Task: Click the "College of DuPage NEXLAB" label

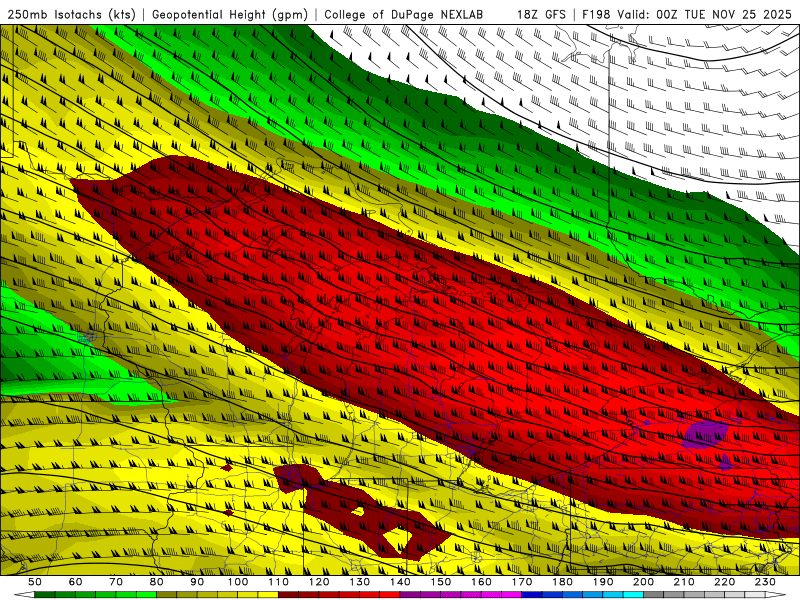Action: [403, 15]
